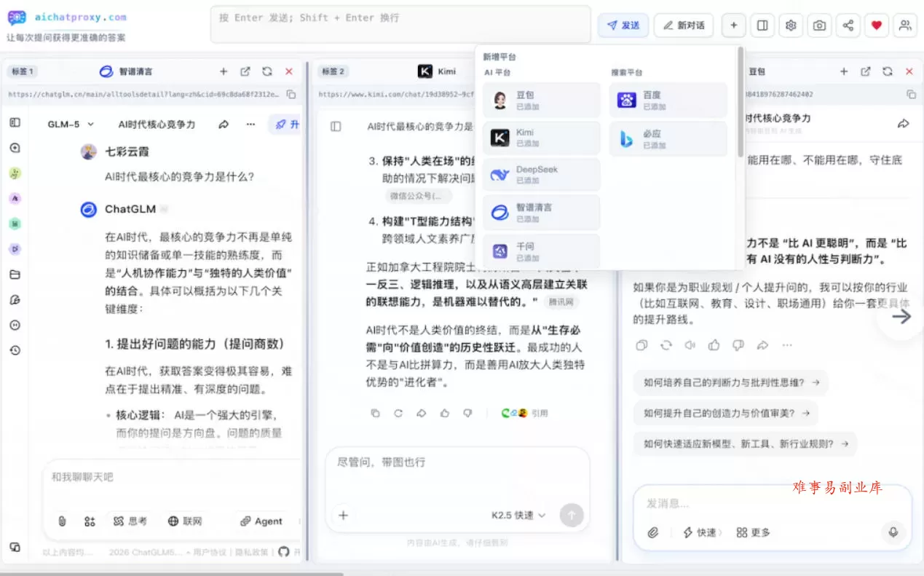Open the history clock icon in ChatGLM sidebar
Viewport: 924px width, 576px height.
pos(15,350)
